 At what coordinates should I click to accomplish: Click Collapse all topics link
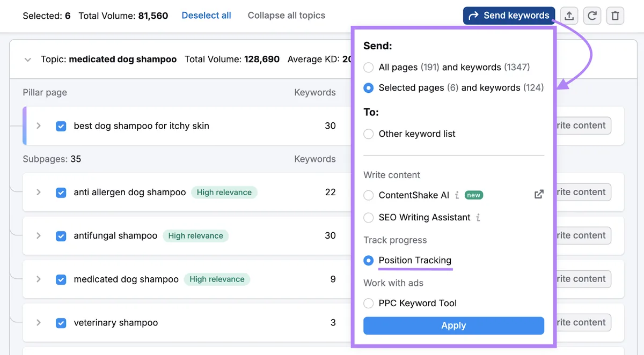287,16
